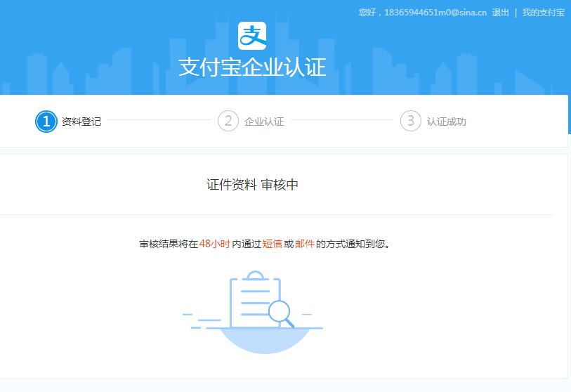The height and width of the screenshot is (392, 571).
Task: Click the 支付宝企业认证 page title
Action: 252,67
